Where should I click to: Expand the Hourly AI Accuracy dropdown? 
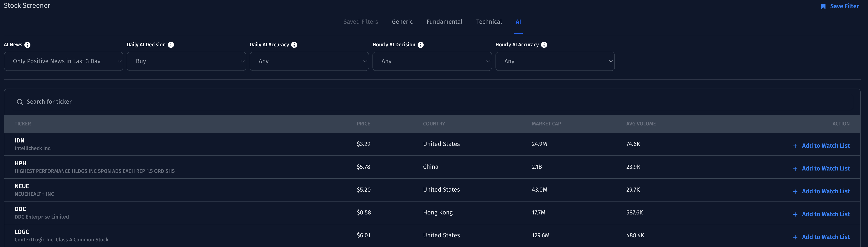555,61
